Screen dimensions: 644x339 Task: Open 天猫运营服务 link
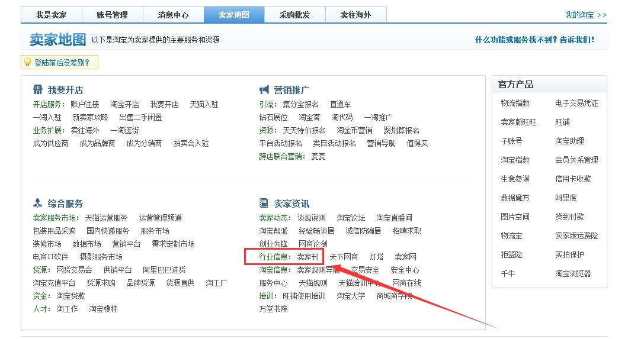[x=106, y=218]
